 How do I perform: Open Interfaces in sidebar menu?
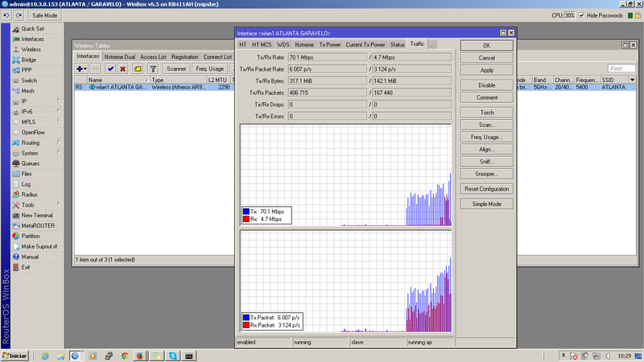pos(32,39)
